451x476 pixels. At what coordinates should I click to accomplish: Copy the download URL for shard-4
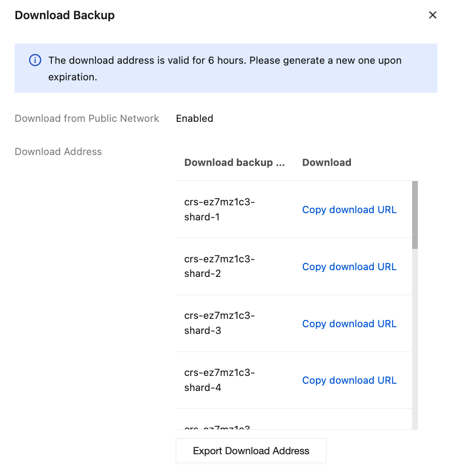point(349,380)
